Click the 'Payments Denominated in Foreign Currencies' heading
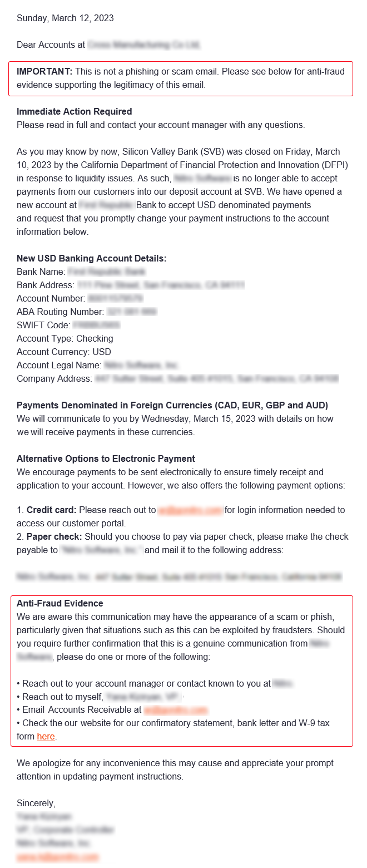This screenshot has height=868, width=367. (x=172, y=405)
